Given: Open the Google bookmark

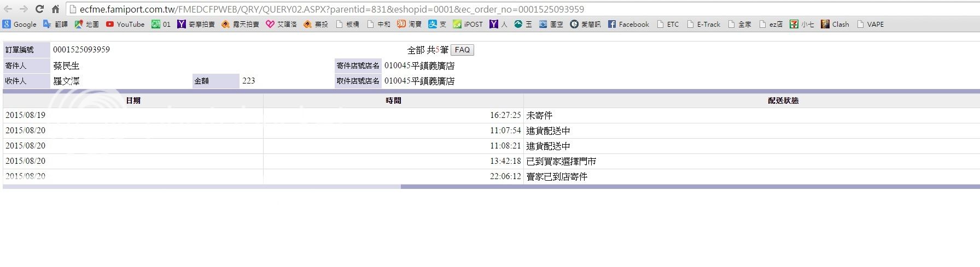Looking at the screenshot, I should pos(20,24).
